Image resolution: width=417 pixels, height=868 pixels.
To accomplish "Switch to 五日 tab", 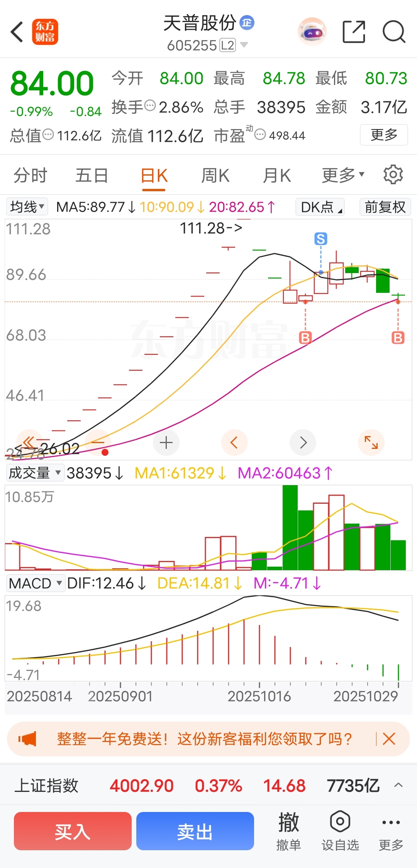I will pyautogui.click(x=92, y=175).
